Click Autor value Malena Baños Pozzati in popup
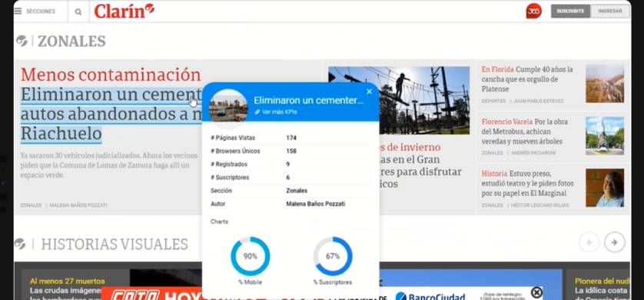This screenshot has width=644, height=300. point(315,204)
